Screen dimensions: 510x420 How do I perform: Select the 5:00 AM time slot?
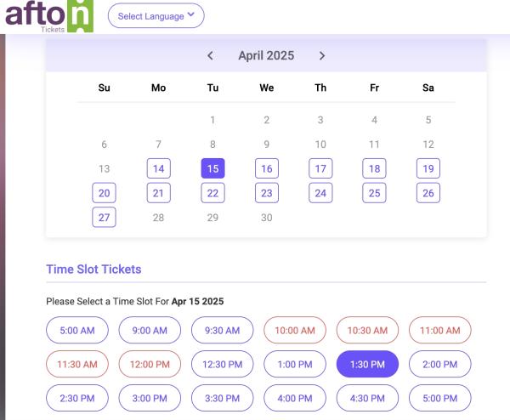[77, 330]
